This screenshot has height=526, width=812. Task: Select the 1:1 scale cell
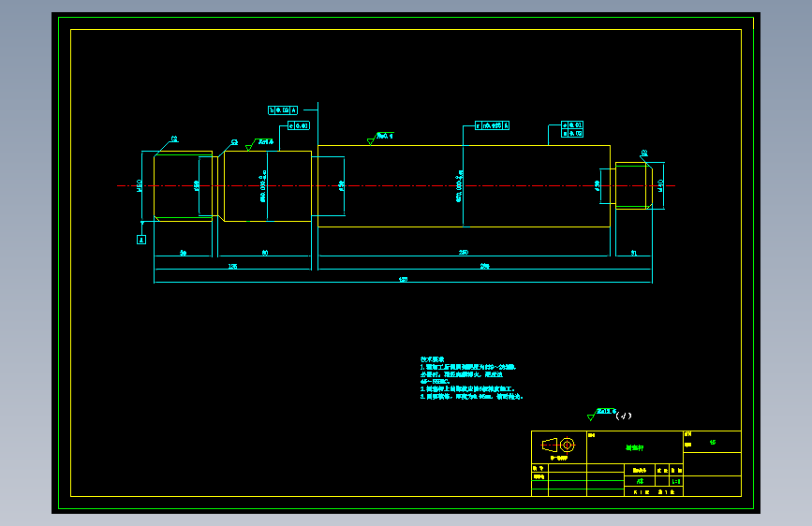click(x=676, y=481)
